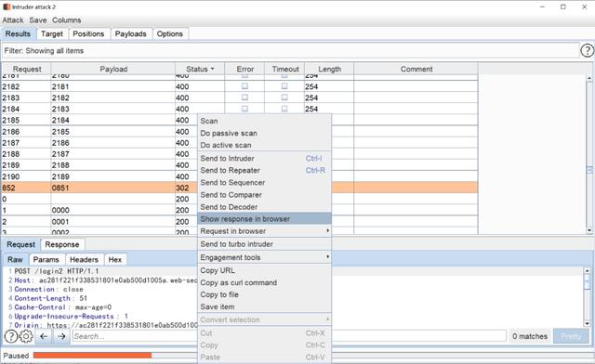Choose Scan from the context menu

tap(264, 121)
